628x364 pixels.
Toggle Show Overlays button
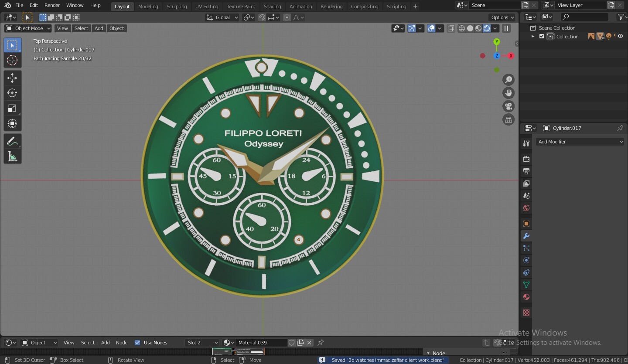click(431, 28)
